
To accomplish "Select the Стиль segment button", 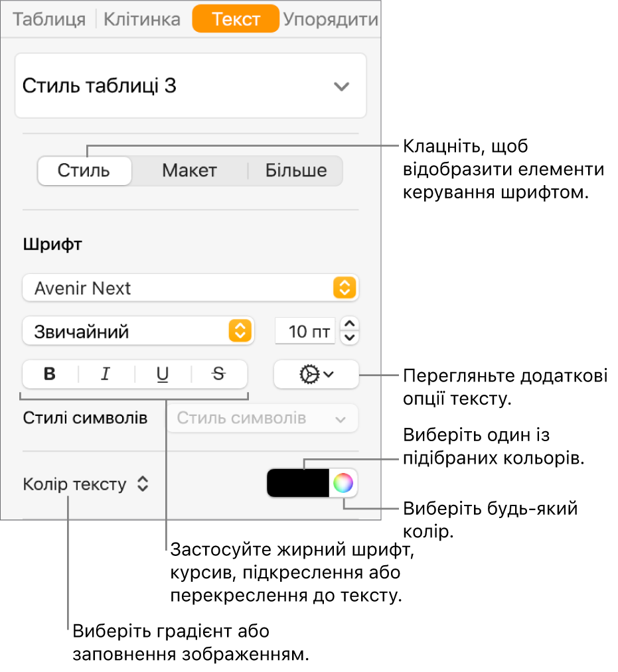I will pos(84,170).
